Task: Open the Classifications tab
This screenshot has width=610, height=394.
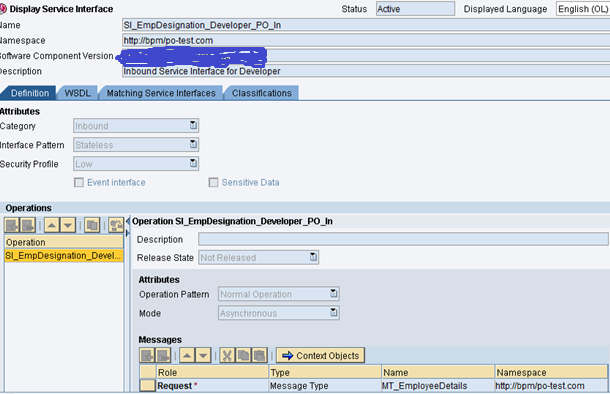Action: pyautogui.click(x=262, y=93)
